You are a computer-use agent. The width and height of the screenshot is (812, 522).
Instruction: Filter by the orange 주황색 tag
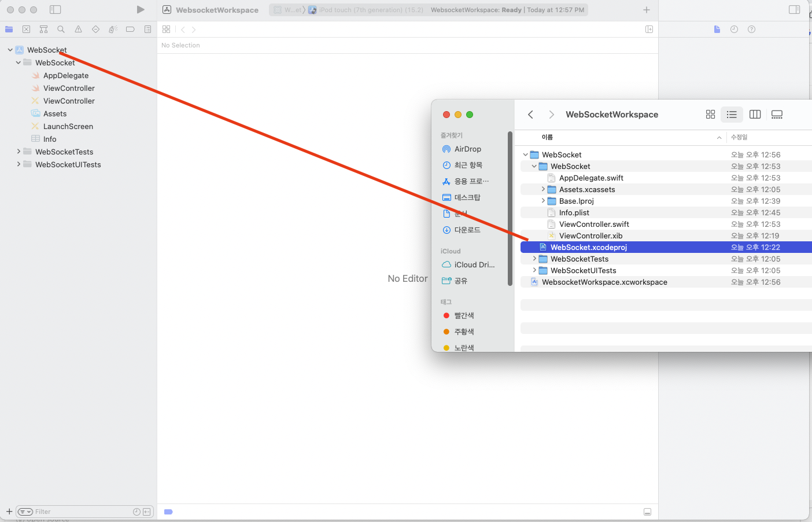pos(464,332)
